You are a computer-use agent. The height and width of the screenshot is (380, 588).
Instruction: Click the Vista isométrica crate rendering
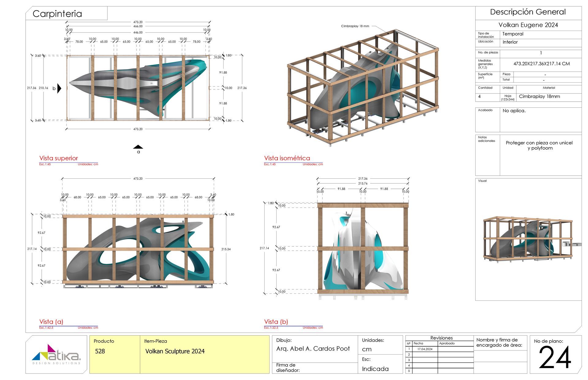[x=363, y=87]
